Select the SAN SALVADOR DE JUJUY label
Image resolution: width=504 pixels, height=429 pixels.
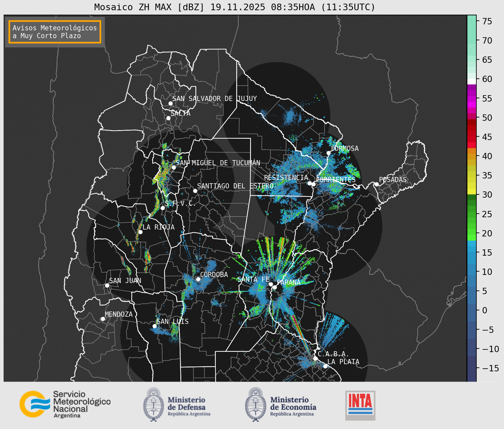pyautogui.click(x=215, y=99)
